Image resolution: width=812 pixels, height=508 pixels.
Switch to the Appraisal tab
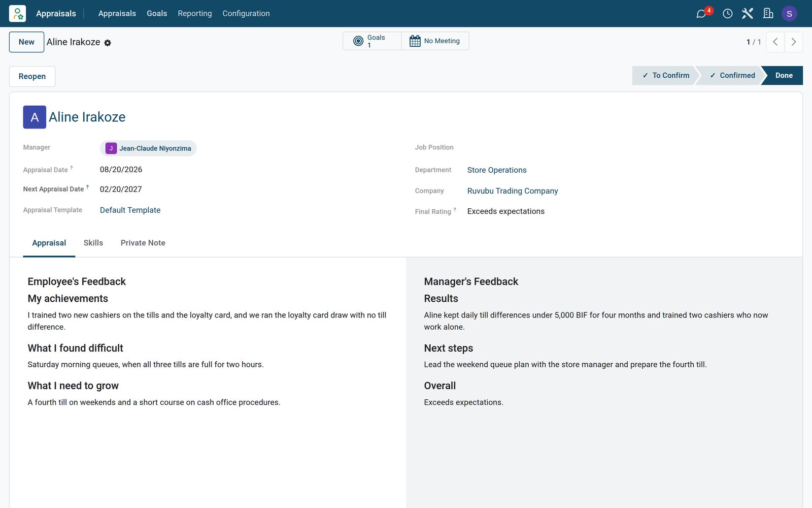[49, 243]
